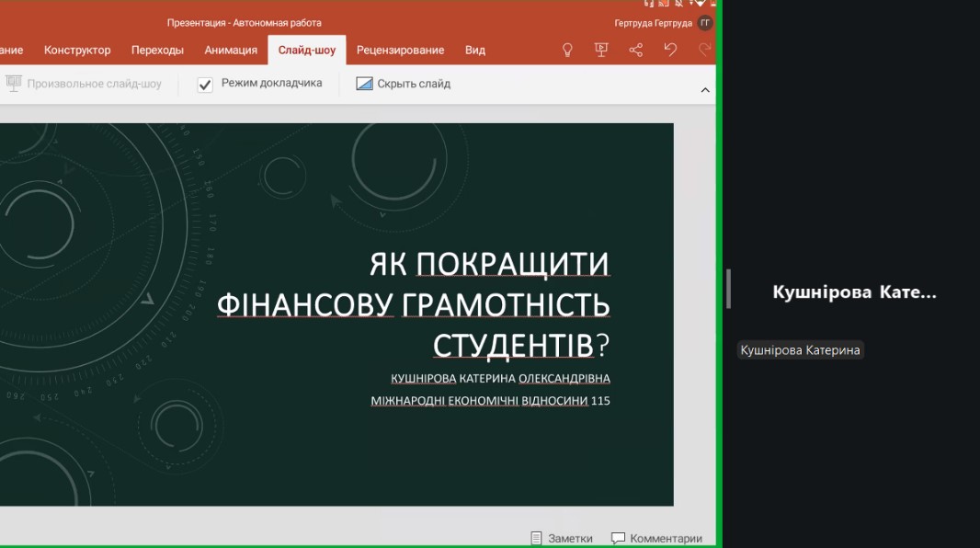This screenshot has width=980, height=548.
Task: Click the lightbulb Tell Me icon
Action: tap(567, 50)
